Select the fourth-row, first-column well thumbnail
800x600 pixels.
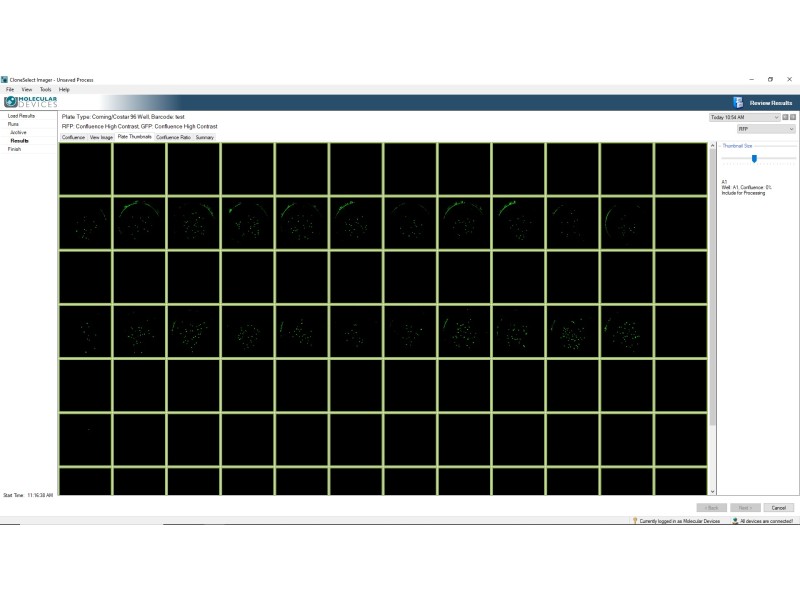(x=85, y=331)
